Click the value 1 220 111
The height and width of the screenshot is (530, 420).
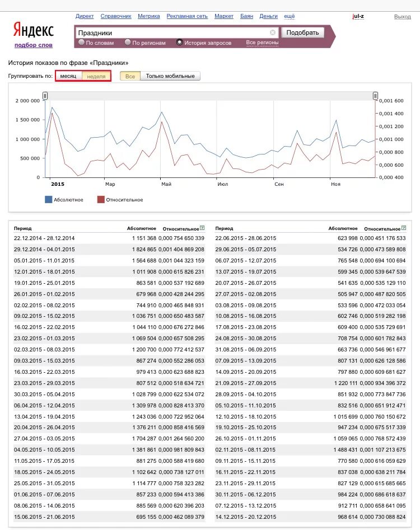pyautogui.click(x=346, y=383)
